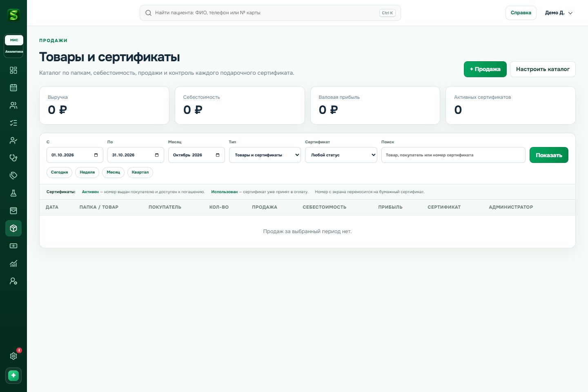Expand the Тип dropdown

click(x=265, y=155)
